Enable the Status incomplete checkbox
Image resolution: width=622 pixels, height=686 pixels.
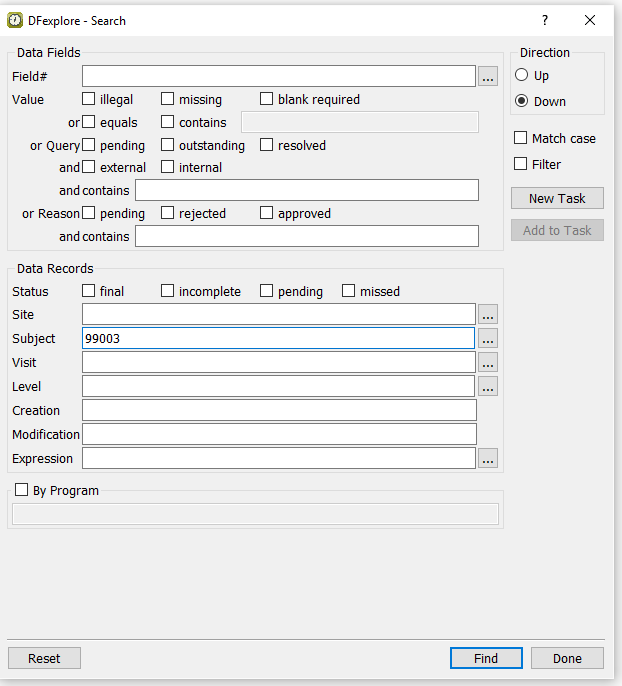pyautogui.click(x=168, y=291)
